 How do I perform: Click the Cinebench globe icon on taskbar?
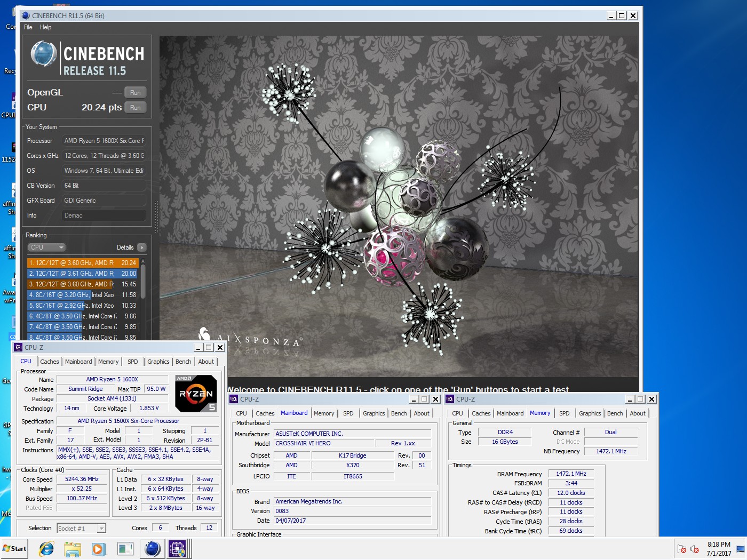point(152,549)
